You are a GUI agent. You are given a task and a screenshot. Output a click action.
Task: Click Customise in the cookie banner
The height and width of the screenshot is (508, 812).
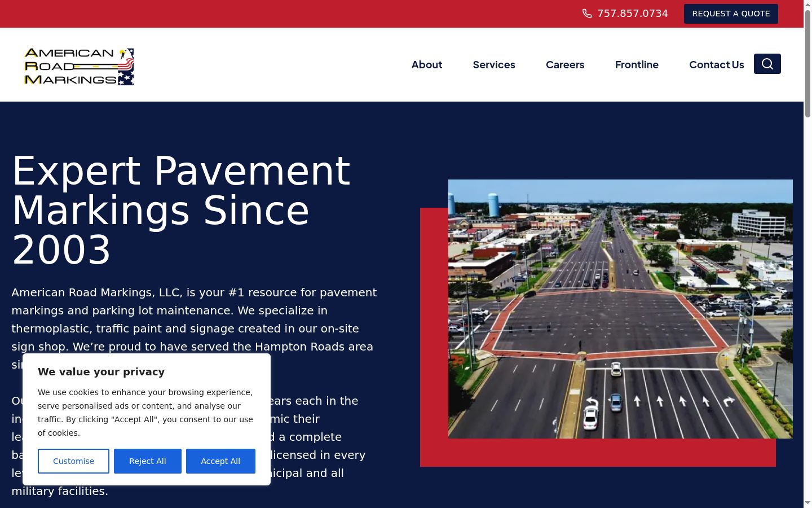(74, 461)
